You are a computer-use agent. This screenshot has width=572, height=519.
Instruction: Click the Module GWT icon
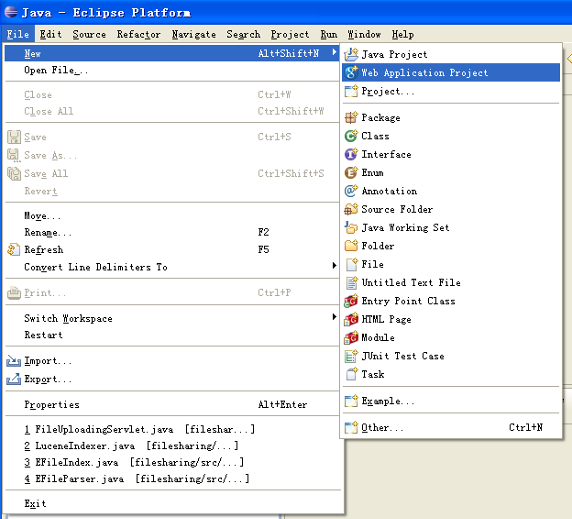coord(351,337)
